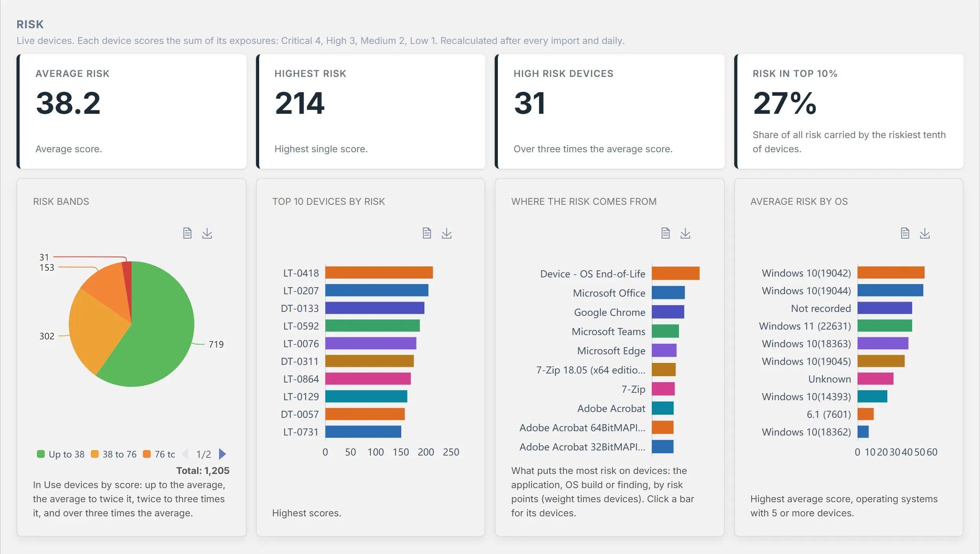Open data view for Average Risk by OS
The height and width of the screenshot is (554, 980).
[x=905, y=233]
